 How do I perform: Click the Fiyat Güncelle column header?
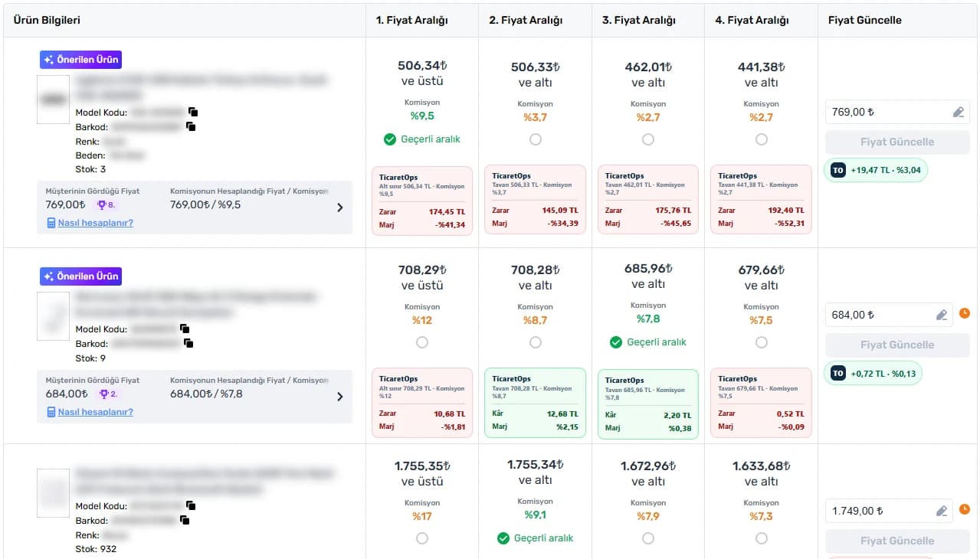tap(865, 20)
